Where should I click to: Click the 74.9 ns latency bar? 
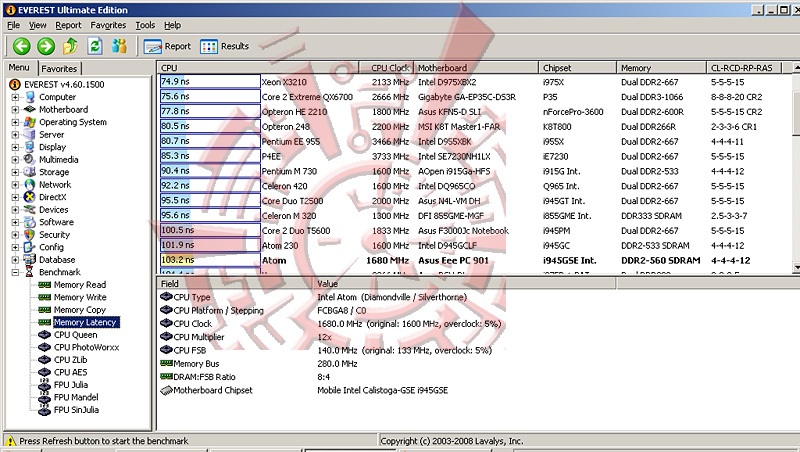click(x=210, y=82)
